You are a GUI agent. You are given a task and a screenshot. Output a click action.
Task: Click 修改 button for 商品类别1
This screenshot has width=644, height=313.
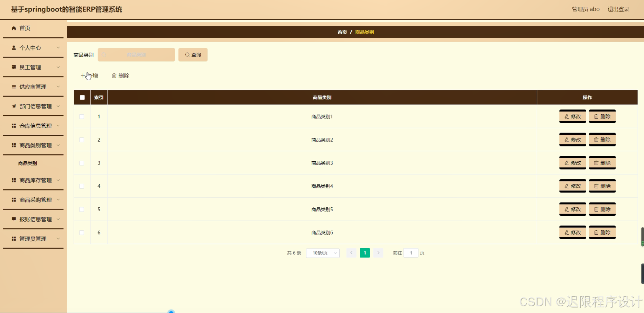[x=572, y=116]
